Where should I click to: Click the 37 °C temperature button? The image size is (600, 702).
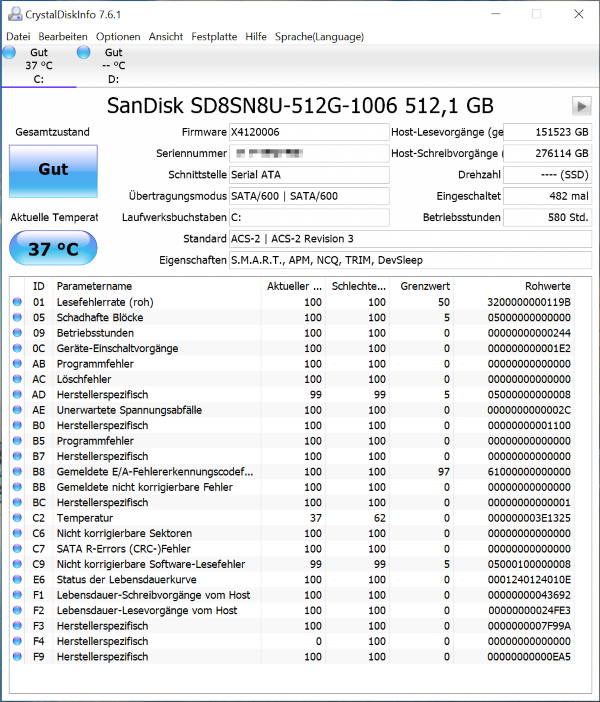[53, 248]
